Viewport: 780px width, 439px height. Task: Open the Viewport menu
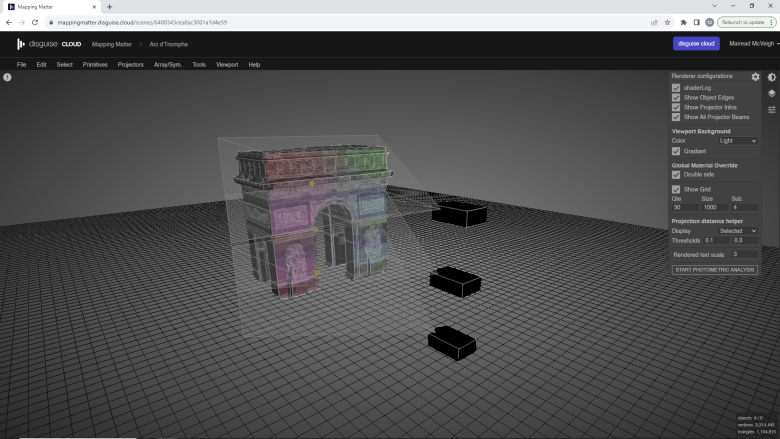[227, 65]
